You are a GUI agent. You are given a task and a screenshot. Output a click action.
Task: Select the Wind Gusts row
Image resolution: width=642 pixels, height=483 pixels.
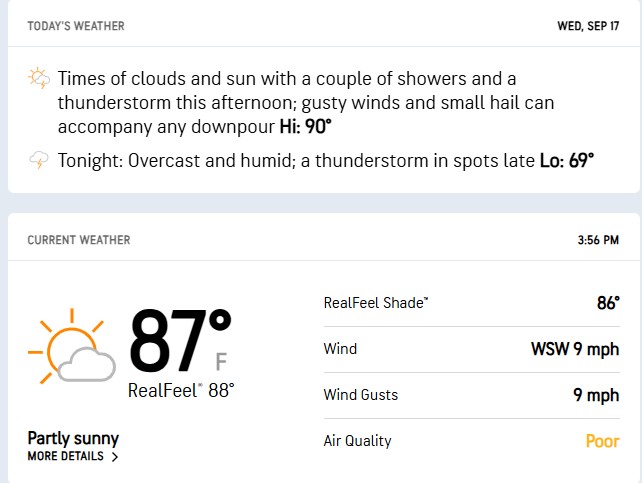(471, 395)
